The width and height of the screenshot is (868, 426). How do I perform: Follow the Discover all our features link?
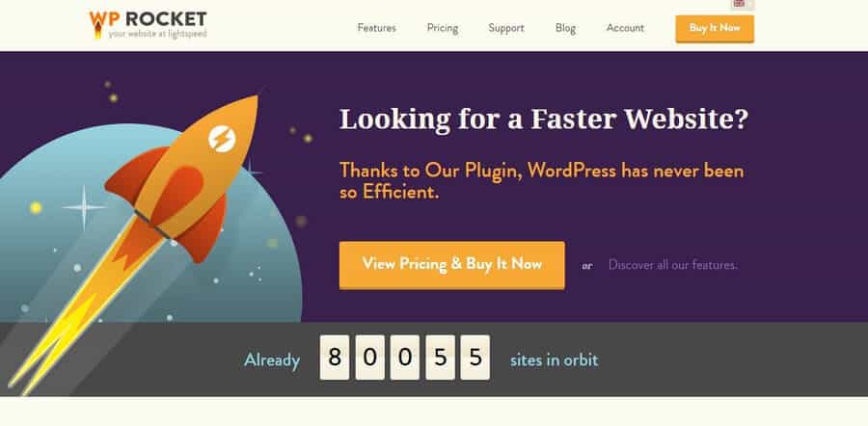click(x=672, y=265)
